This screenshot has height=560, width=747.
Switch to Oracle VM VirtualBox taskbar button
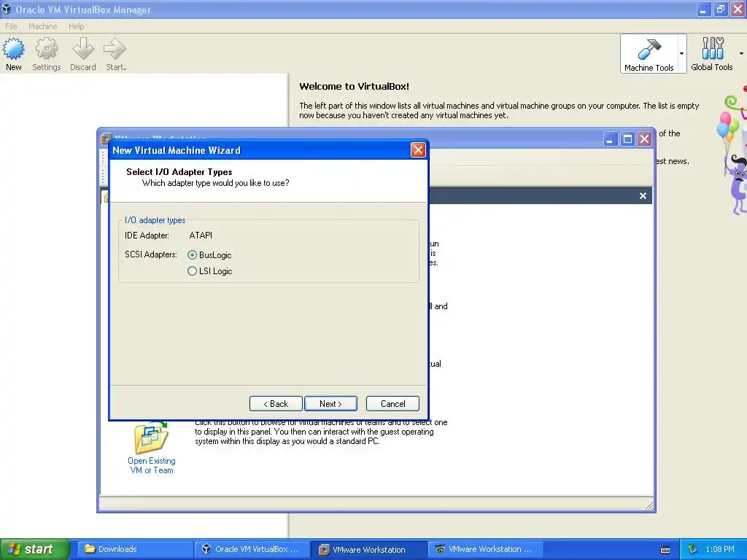coord(252,549)
